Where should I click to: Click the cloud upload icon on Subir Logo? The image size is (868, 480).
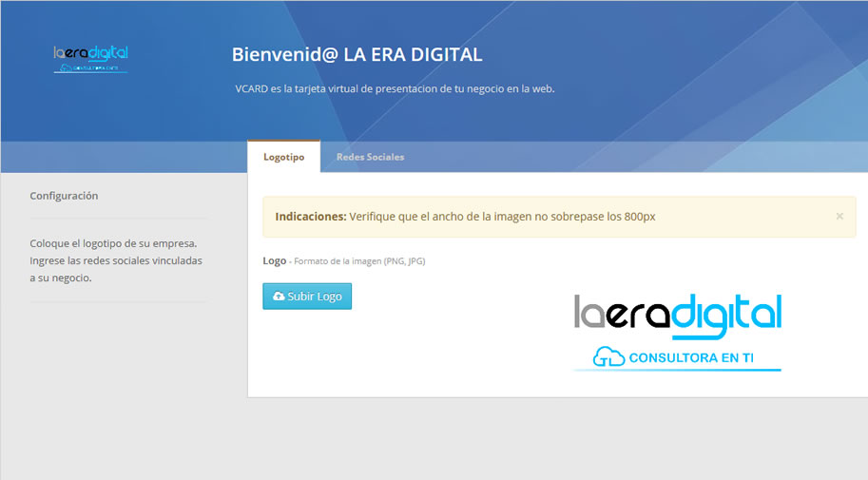[278, 297]
